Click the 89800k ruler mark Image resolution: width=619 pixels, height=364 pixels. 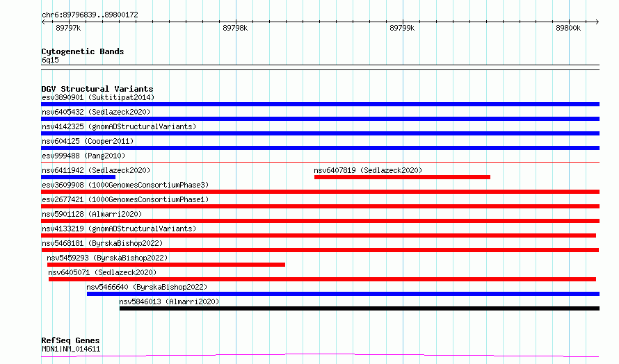click(568, 28)
